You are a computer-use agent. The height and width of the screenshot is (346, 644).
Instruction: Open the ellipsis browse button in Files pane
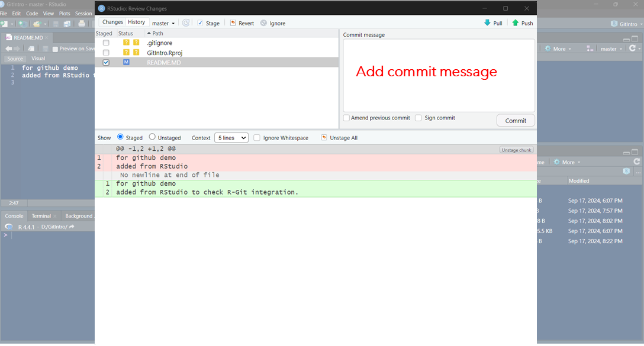(x=638, y=172)
